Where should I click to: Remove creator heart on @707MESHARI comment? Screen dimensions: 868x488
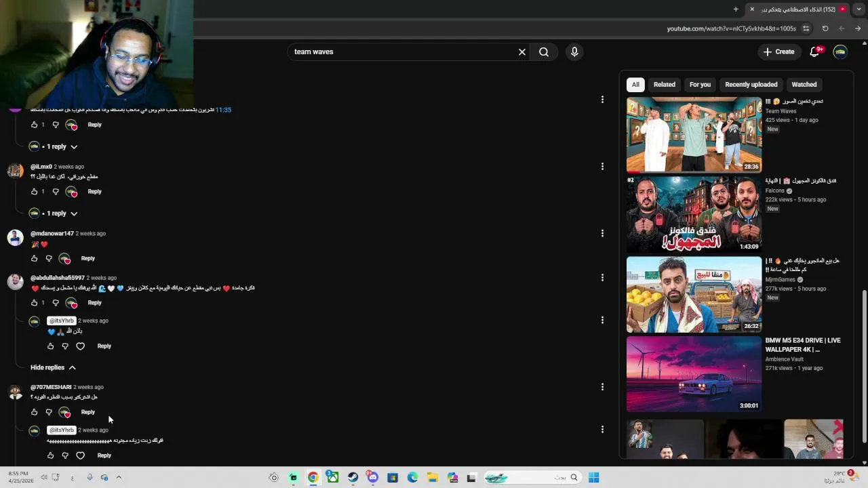64,412
